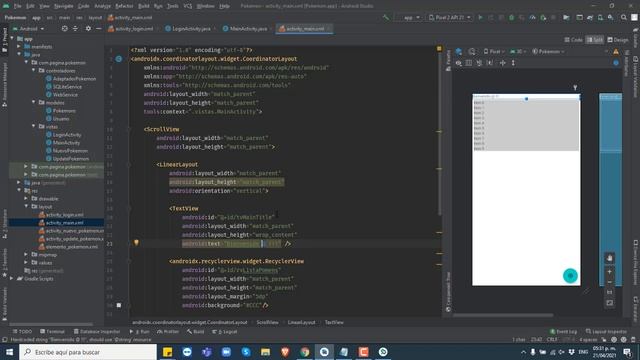Image resolution: width=640 pixels, height=360 pixels.
Task: Collapse the controladores package
Action: click(33, 71)
